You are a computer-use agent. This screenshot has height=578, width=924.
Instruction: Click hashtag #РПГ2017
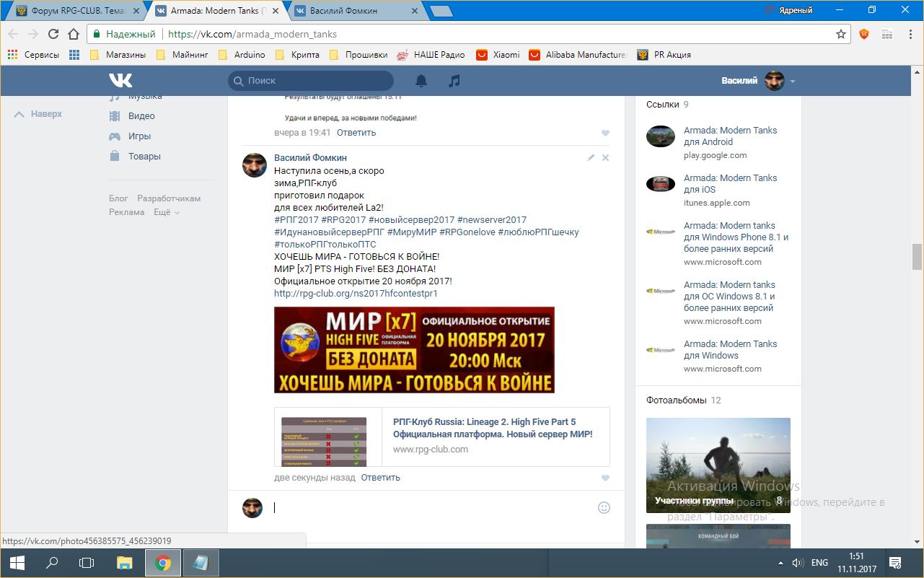tap(296, 220)
